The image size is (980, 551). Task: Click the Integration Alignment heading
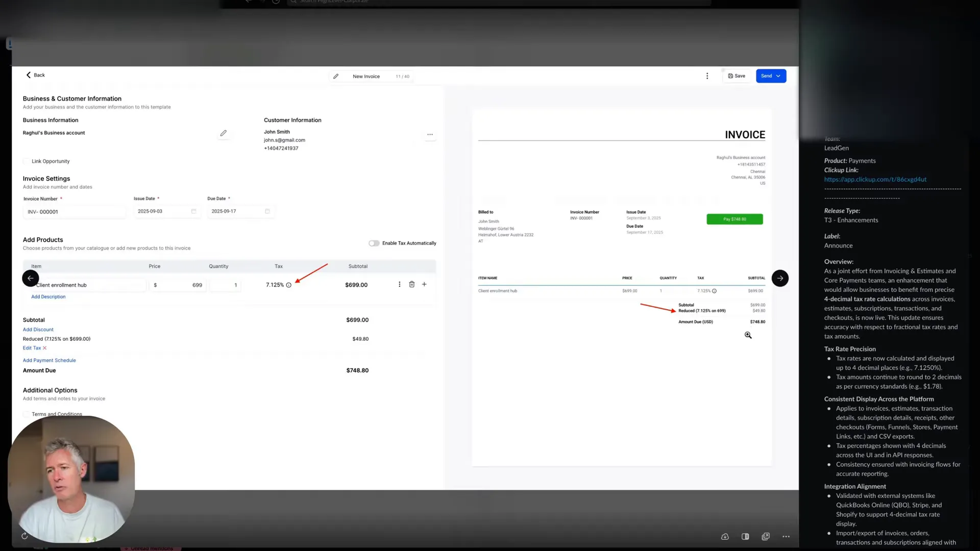(855, 487)
